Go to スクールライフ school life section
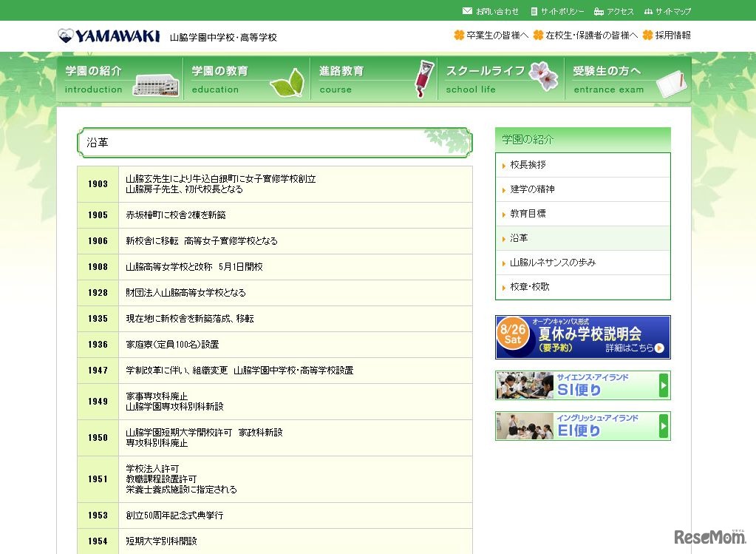The width and height of the screenshot is (756, 554). [x=500, y=79]
